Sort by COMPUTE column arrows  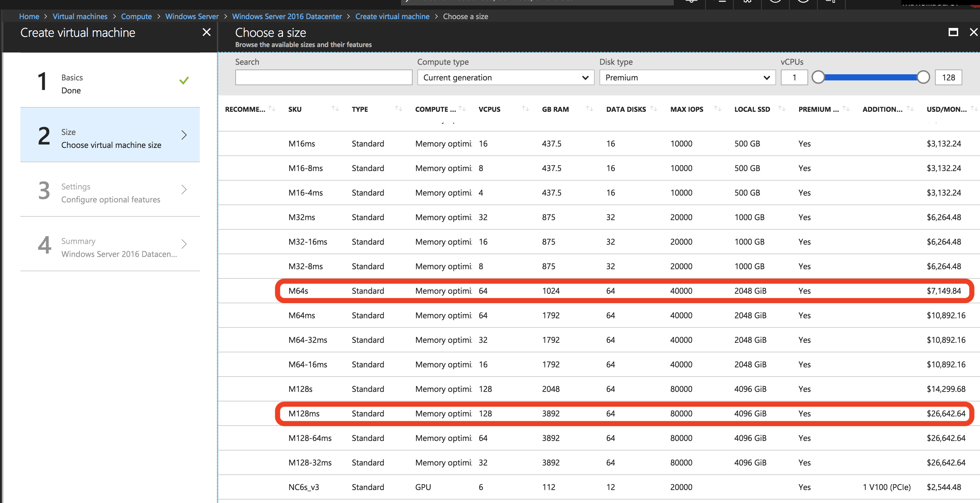tap(462, 109)
